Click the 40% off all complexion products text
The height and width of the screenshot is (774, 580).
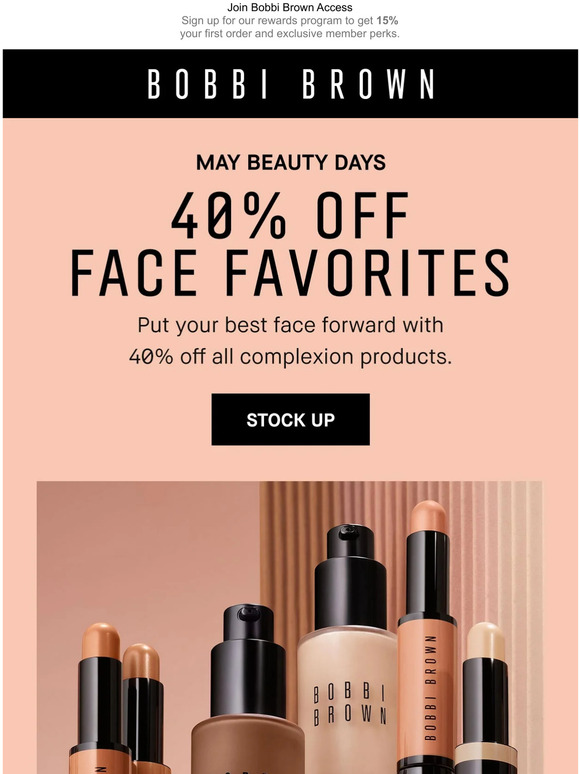tap(290, 356)
